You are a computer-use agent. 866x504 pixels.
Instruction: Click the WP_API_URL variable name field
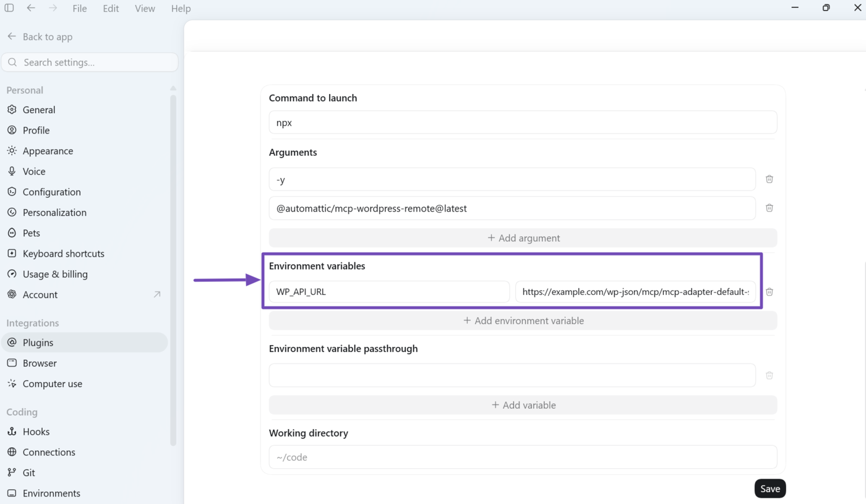click(x=389, y=292)
